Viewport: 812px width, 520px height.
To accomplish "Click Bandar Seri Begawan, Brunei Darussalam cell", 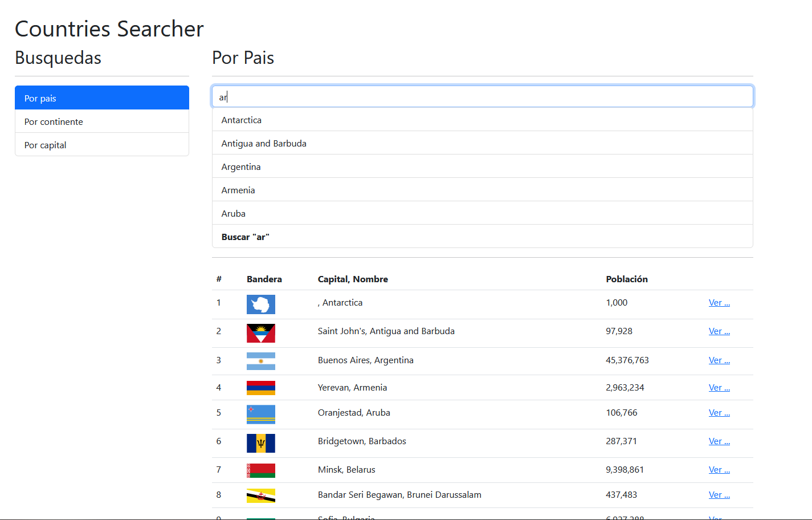I will [x=399, y=495].
